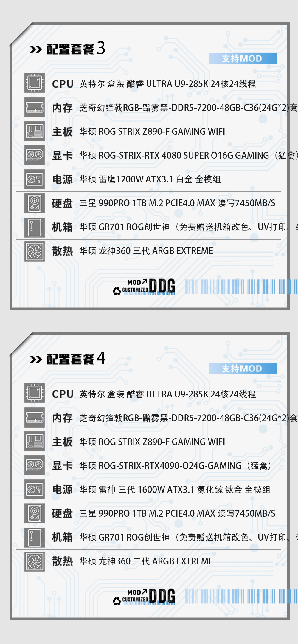Image resolution: width=298 pixels, height=644 pixels.
Task: Click the computer case icon in package 3
Action: (35, 227)
